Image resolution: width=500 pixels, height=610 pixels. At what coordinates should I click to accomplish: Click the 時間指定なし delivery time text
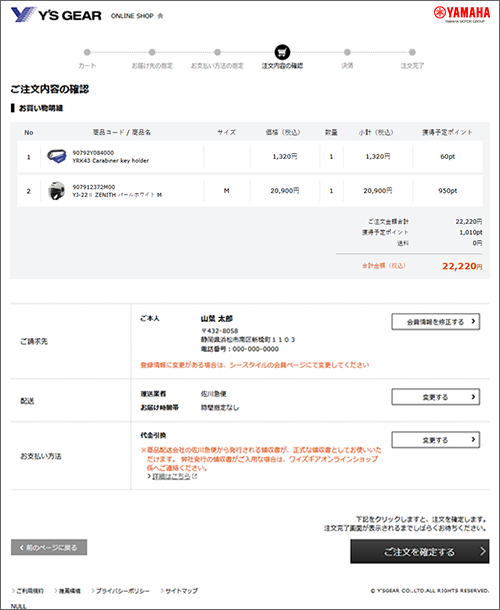click(x=220, y=408)
